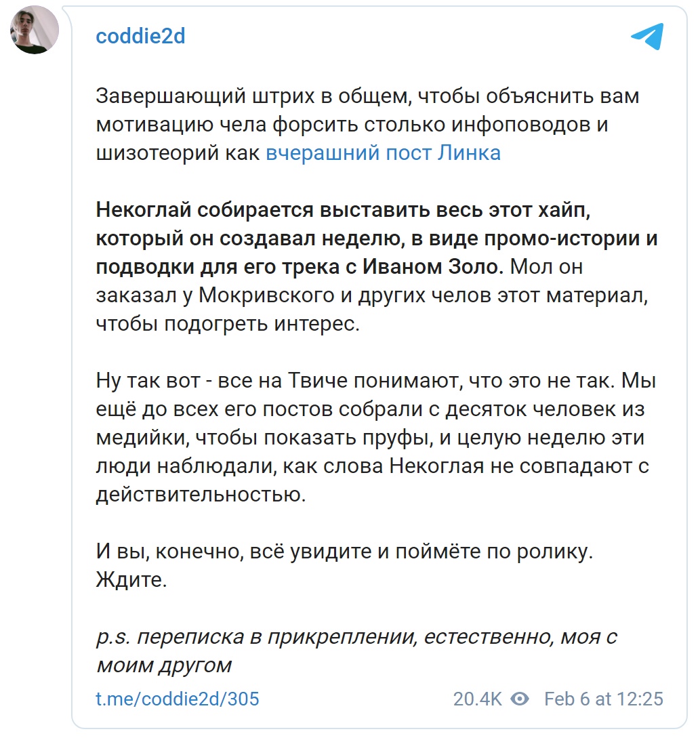The width and height of the screenshot is (700, 740).
Task: Click the 20.4K view counter
Action: [x=477, y=699]
